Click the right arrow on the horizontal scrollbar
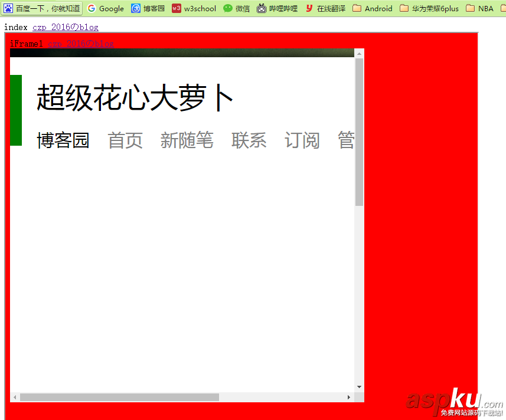Viewport: 506px width, 420px height. 348,397
